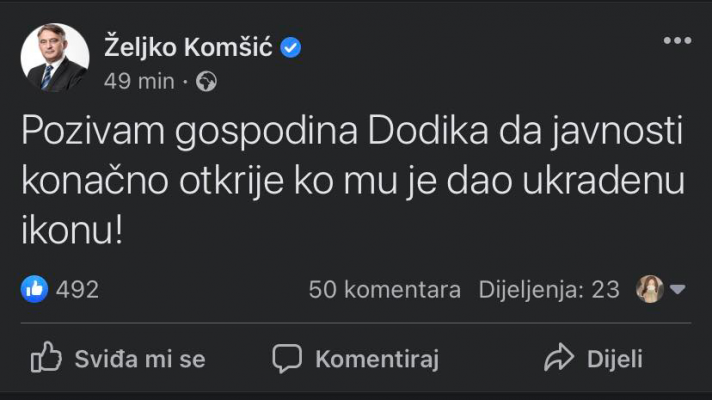
Task: Click the speech bubble comment icon
Action: [288, 357]
